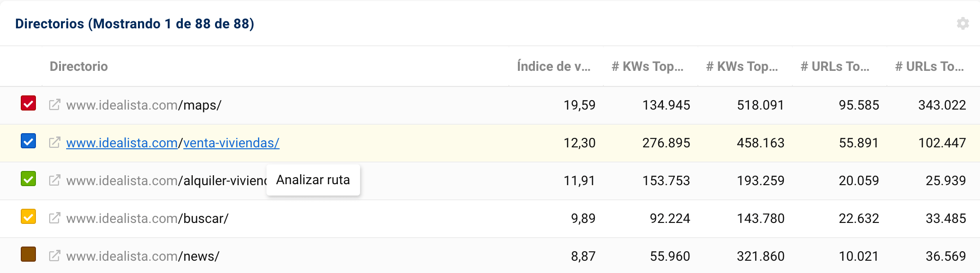Open external link icon for maps directory
Viewport: 980px width, 273px height.
point(55,104)
